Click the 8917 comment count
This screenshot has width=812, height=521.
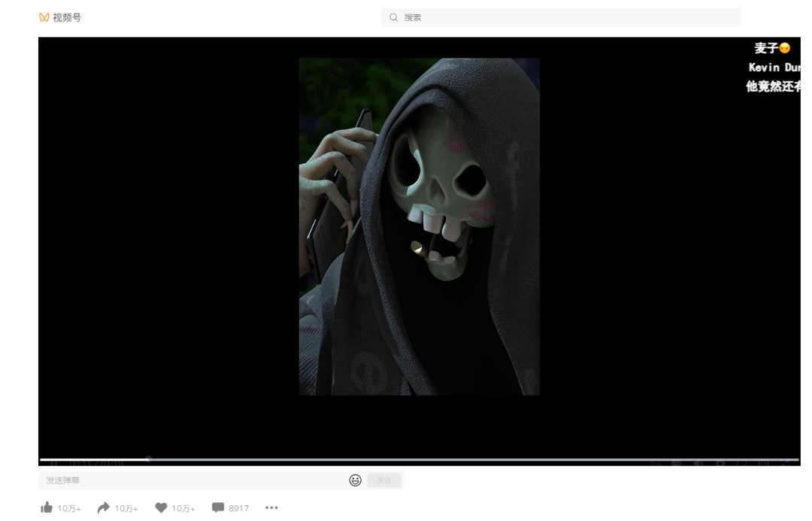click(x=238, y=509)
